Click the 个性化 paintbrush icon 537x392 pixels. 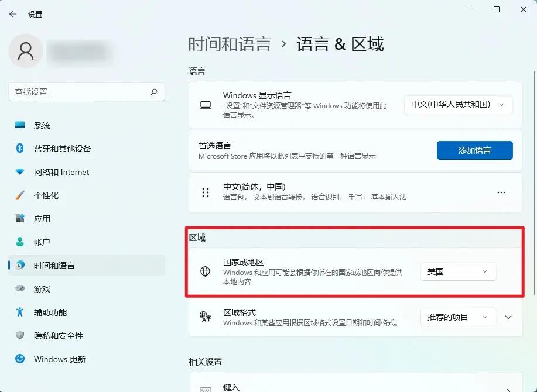[20, 195]
